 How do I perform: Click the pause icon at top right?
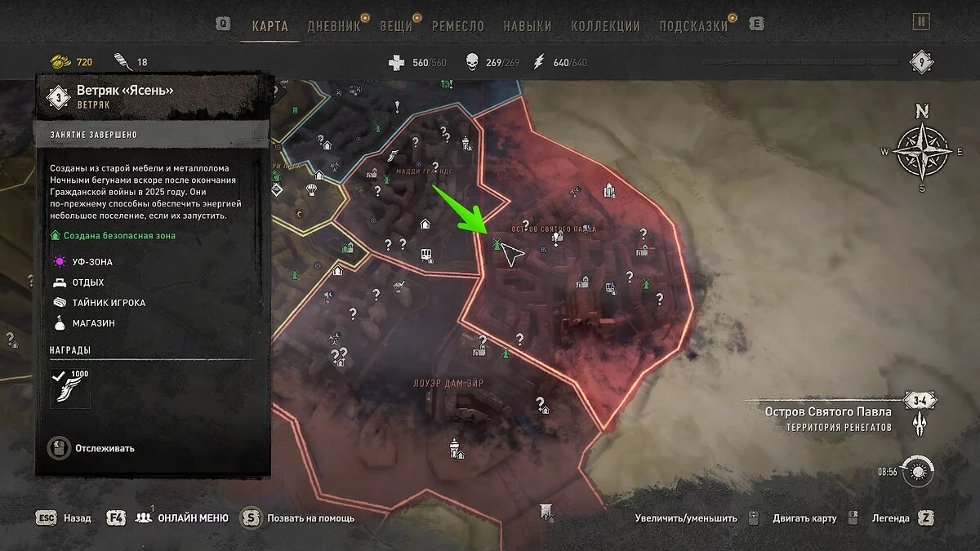tap(921, 22)
